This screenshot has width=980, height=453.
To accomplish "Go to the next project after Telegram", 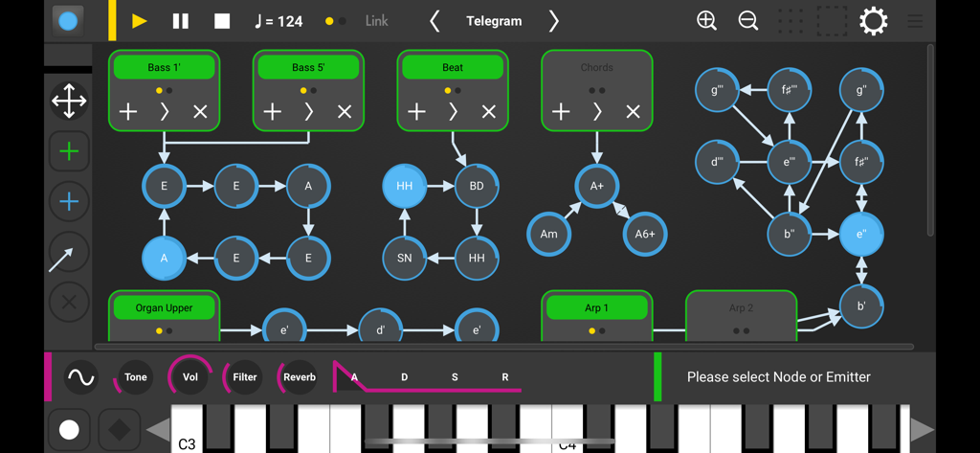I will click(553, 21).
